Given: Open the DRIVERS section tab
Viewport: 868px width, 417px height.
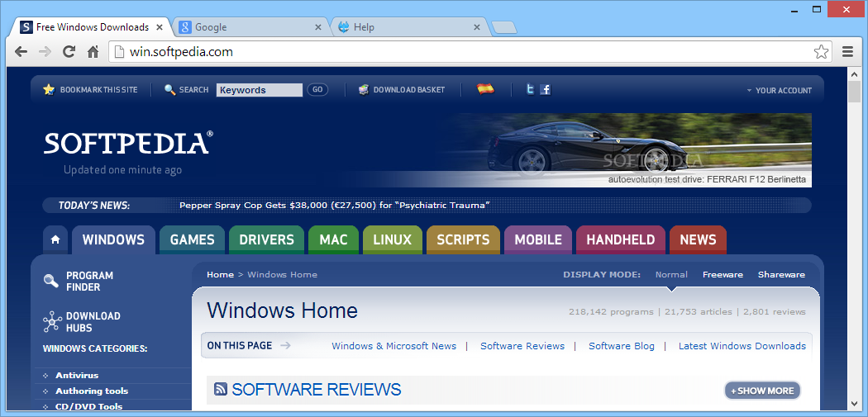Looking at the screenshot, I should (x=266, y=240).
